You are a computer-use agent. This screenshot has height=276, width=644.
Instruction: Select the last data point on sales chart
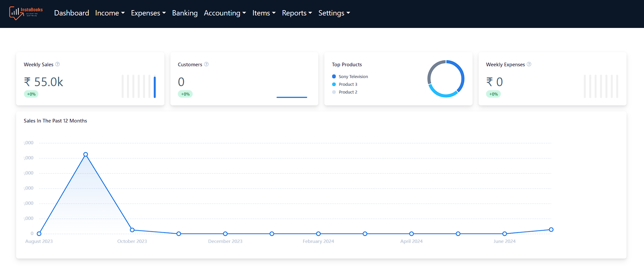551,230
